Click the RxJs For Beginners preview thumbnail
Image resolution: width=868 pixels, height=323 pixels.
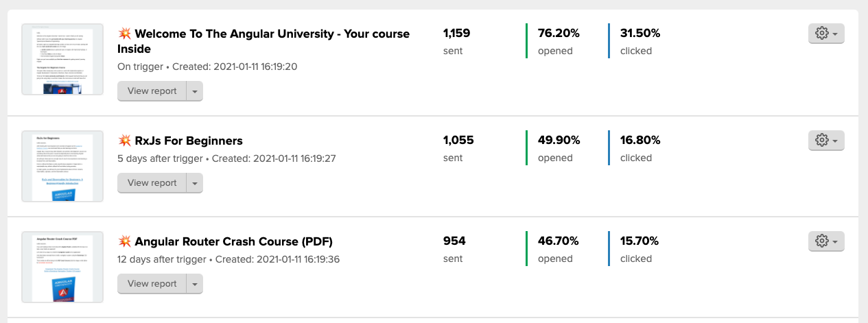click(62, 167)
